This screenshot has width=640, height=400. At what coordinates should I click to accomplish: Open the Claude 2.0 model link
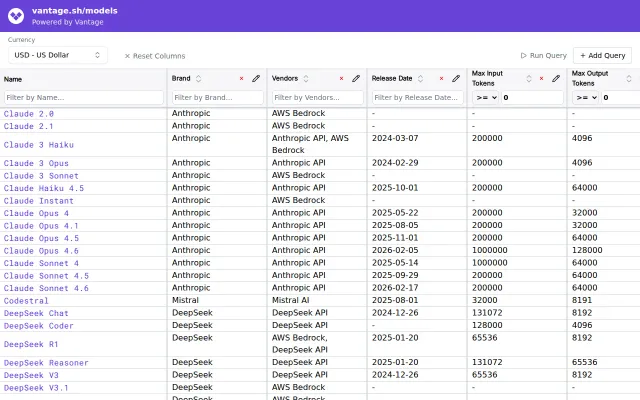(x=29, y=114)
